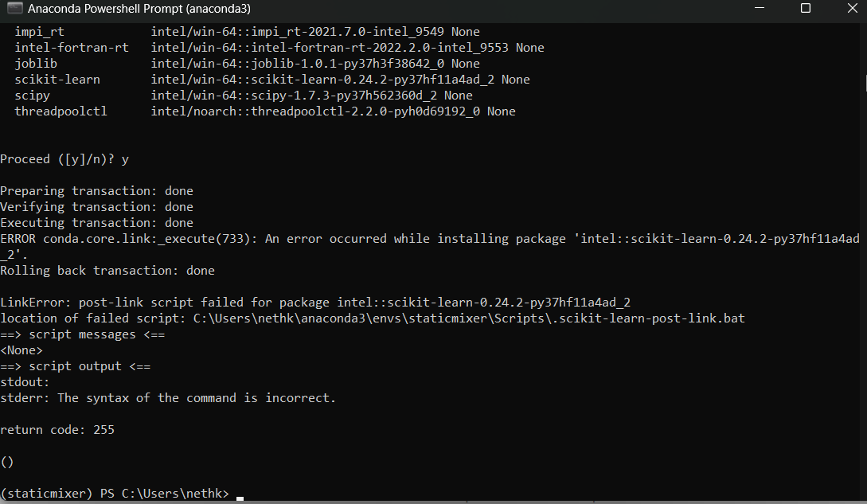Click the "Proceed ([y]/n)? y" line
Image resolution: width=867 pixels, height=504 pixels.
click(x=64, y=159)
